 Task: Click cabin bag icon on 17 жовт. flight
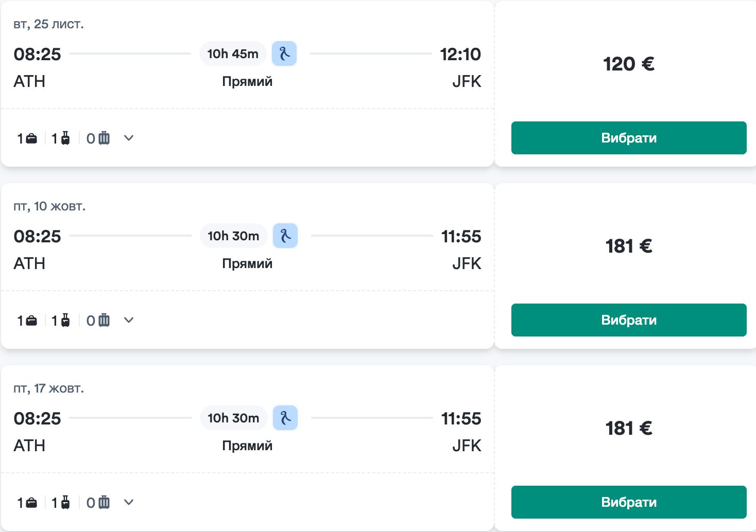[65, 503]
